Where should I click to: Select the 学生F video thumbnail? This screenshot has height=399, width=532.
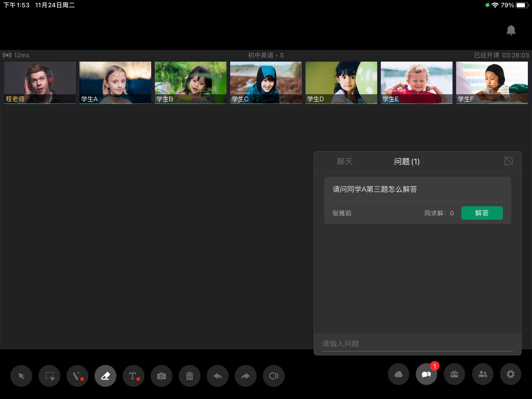pos(492,83)
